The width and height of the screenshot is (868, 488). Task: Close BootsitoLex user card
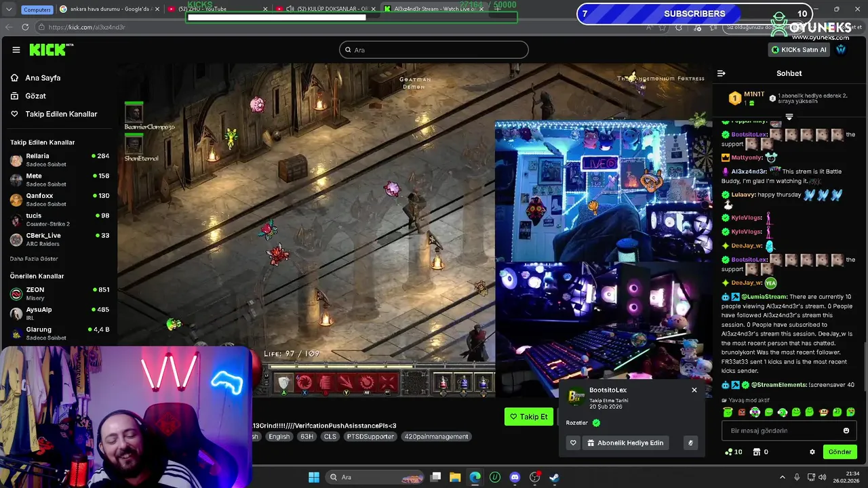694,390
